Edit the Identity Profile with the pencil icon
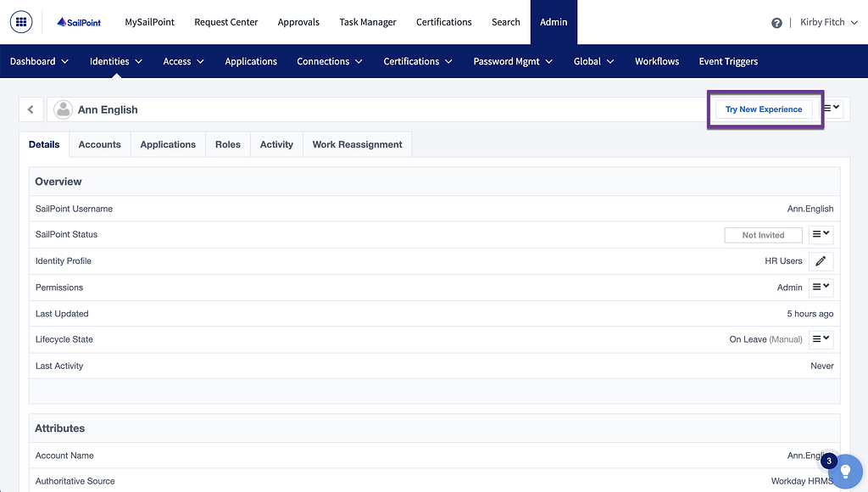Screen dimensions: 868x492 pos(821,260)
